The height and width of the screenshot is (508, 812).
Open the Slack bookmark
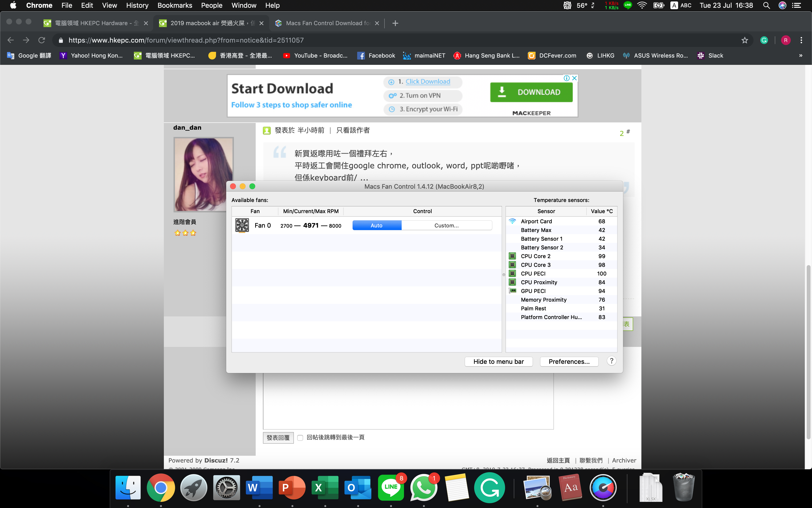(x=710, y=56)
